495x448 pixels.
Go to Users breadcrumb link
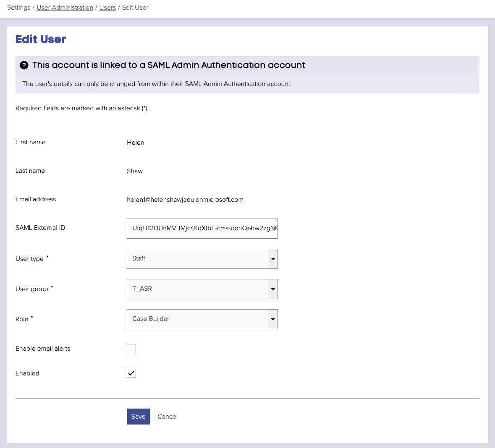[107, 8]
